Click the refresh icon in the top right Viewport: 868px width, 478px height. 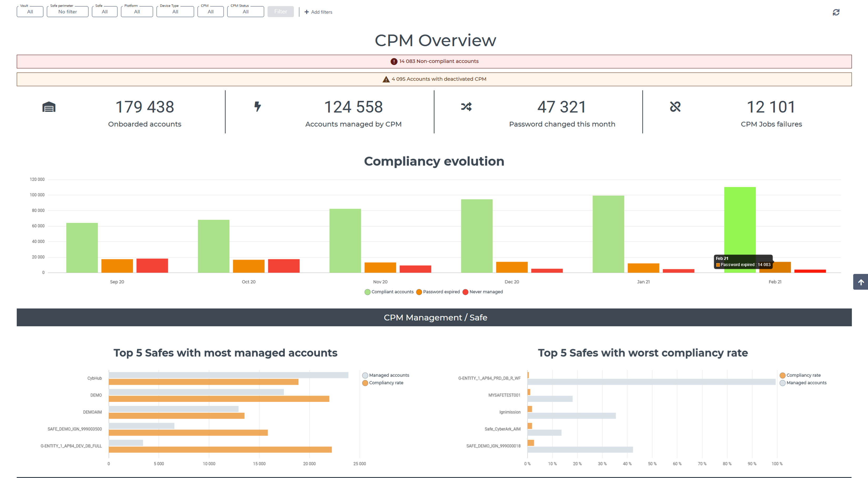pos(836,12)
